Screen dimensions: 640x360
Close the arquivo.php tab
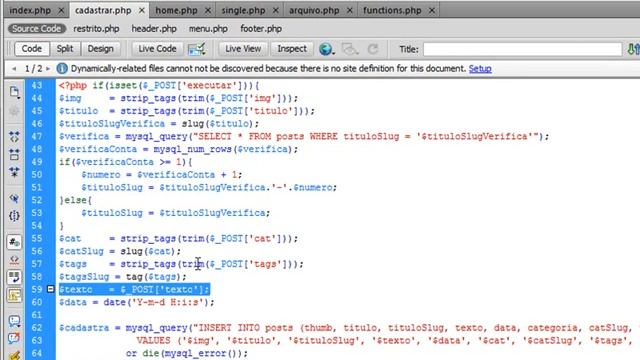(x=349, y=11)
